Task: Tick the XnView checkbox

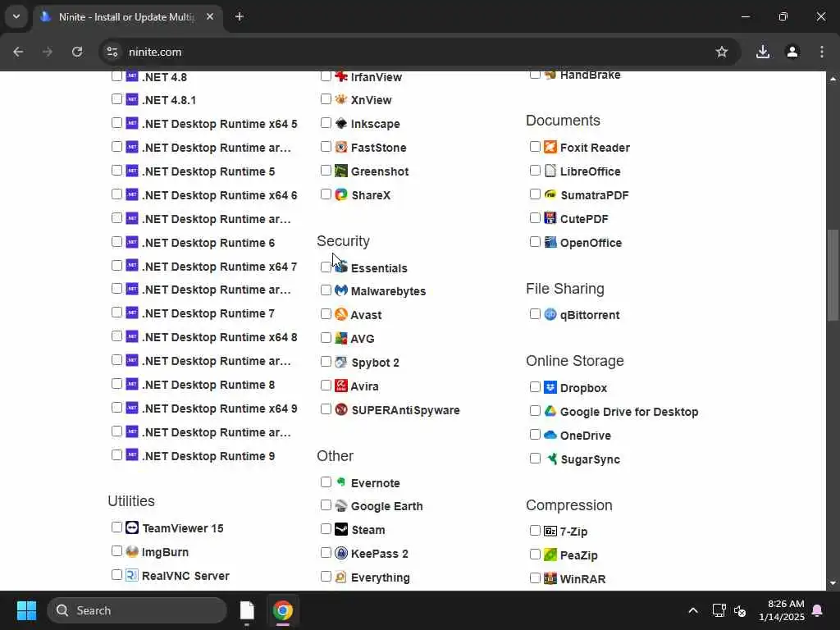Action: (x=326, y=99)
